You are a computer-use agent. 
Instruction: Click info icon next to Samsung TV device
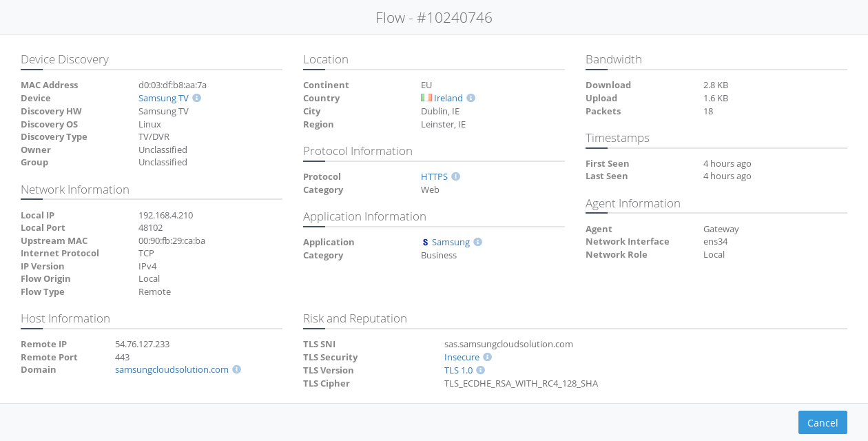196,99
